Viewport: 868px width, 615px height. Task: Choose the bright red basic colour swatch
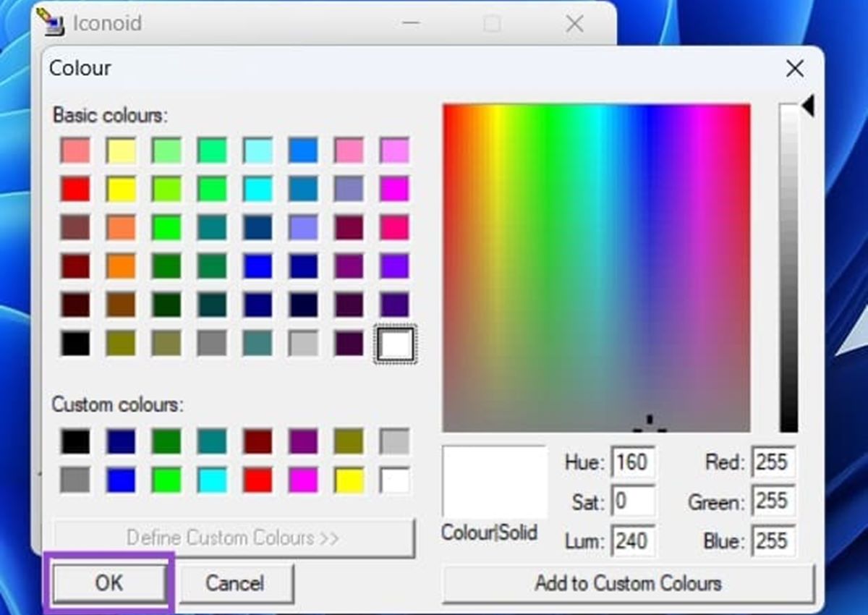tap(75, 189)
